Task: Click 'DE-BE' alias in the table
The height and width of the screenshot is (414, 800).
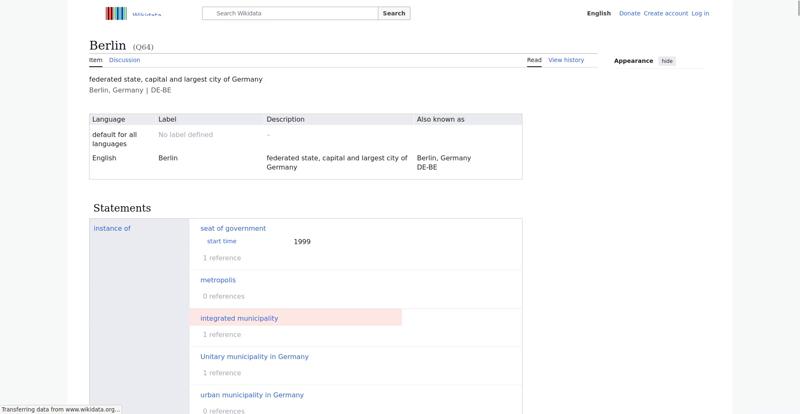Action: tap(427, 167)
